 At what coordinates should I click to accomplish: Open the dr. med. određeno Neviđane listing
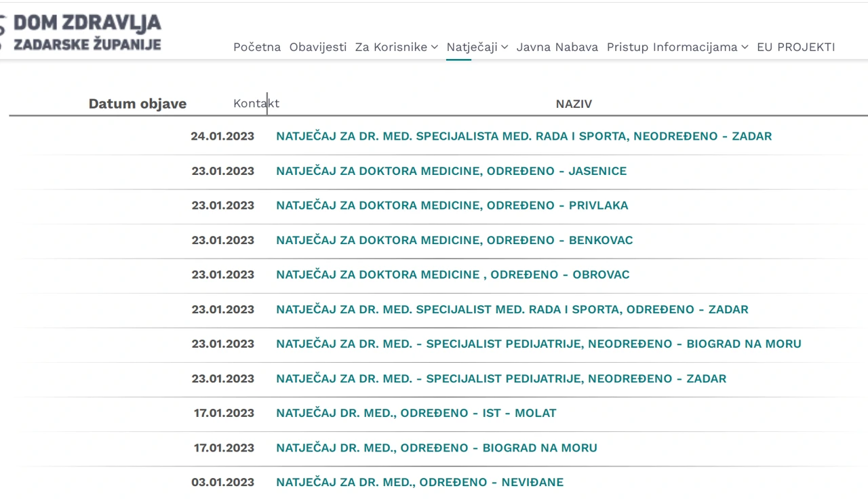[x=420, y=482]
